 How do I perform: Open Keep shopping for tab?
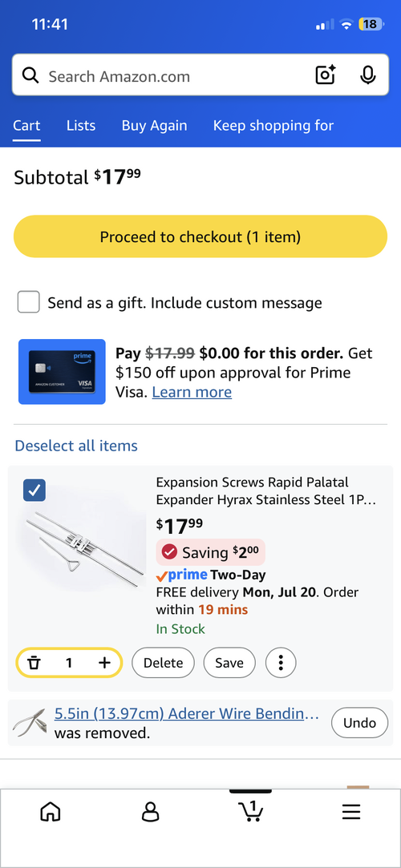(x=273, y=126)
